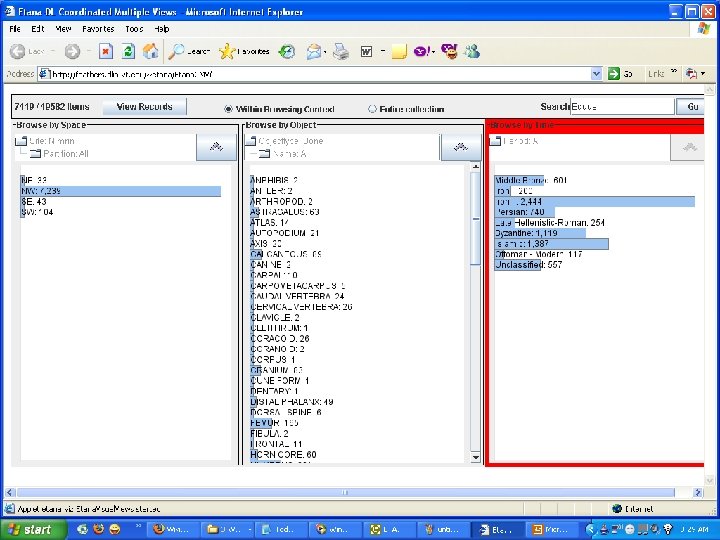Select the HORN CORE: 60 object
The height and width of the screenshot is (540, 720).
tap(283, 455)
